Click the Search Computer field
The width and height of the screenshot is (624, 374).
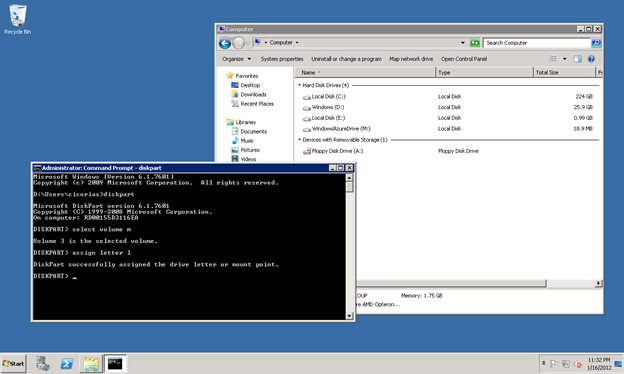[x=536, y=43]
